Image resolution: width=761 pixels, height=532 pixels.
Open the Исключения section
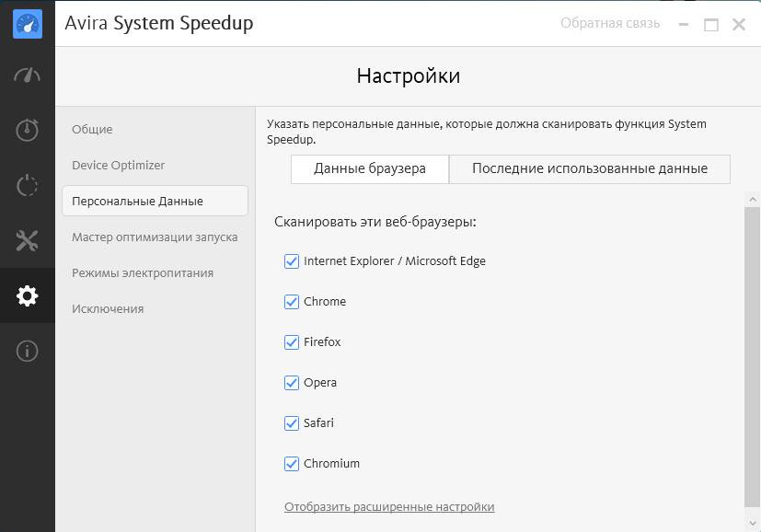coord(108,308)
